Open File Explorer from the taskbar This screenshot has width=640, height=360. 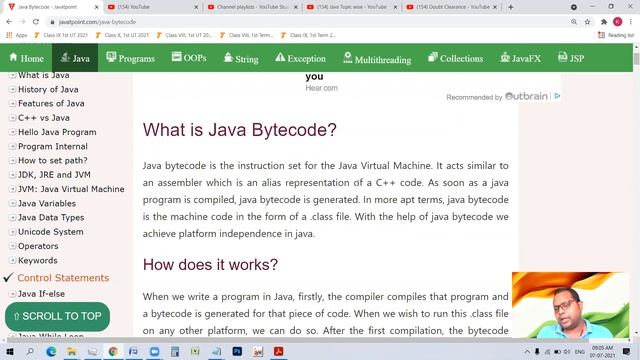(x=72, y=351)
